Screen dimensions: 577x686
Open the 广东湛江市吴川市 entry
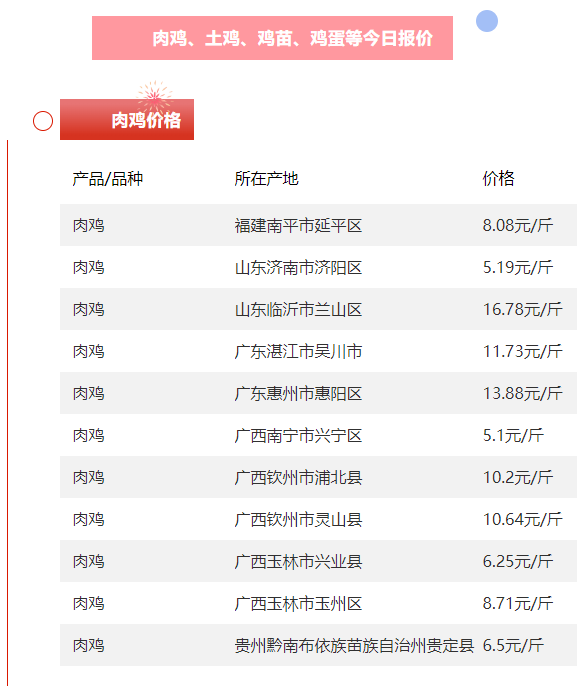point(318,351)
